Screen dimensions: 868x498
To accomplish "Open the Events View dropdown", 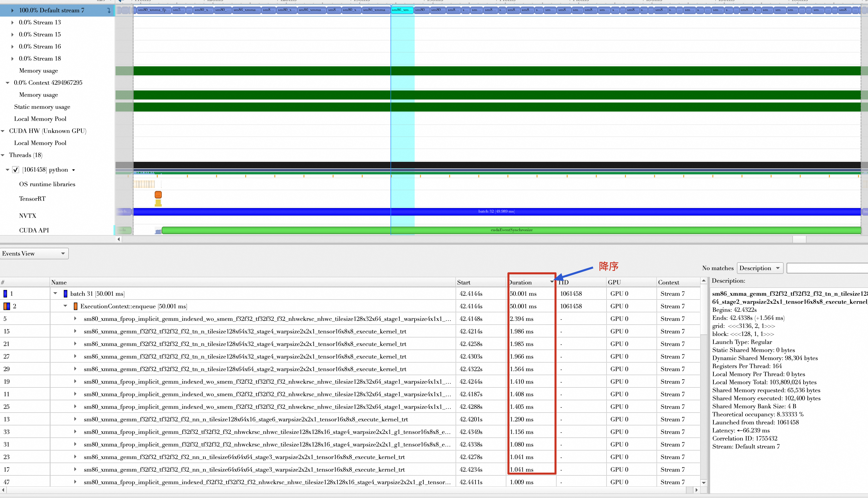I will 34,254.
